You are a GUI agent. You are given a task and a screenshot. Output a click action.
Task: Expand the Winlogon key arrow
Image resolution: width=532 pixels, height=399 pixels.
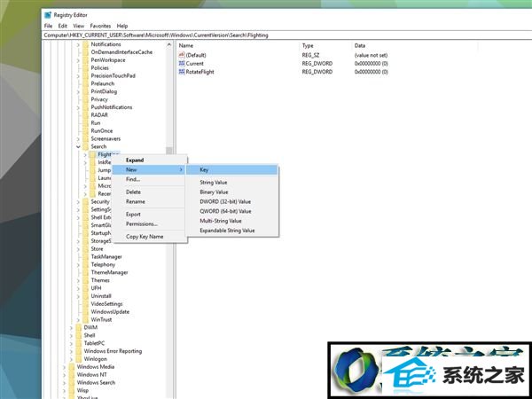coord(71,359)
